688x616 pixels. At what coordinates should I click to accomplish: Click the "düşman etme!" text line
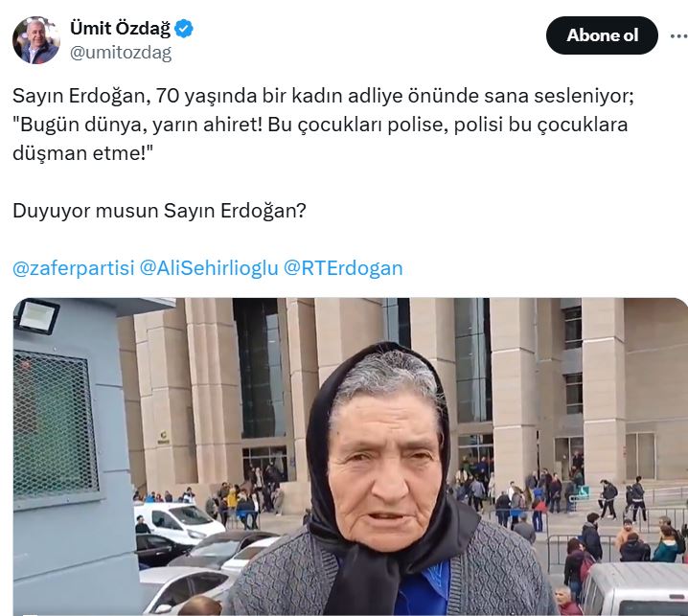[83, 153]
